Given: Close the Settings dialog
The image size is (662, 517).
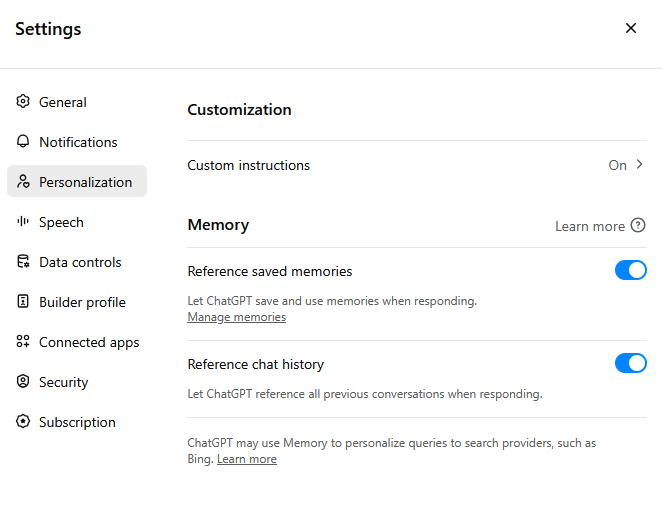Looking at the screenshot, I should (631, 28).
